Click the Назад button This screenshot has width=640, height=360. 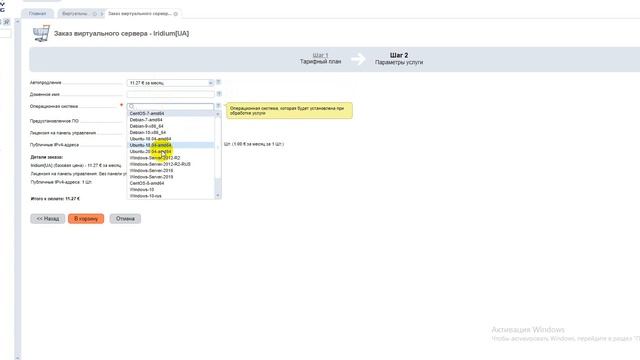48,219
